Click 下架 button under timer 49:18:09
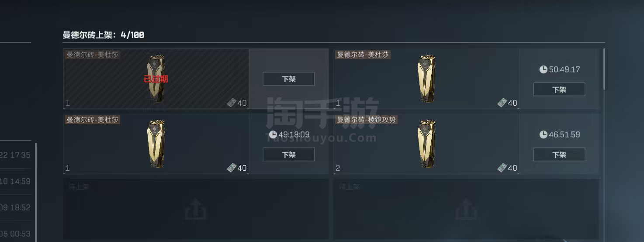Screen dimensions: 644x242 click(288, 155)
